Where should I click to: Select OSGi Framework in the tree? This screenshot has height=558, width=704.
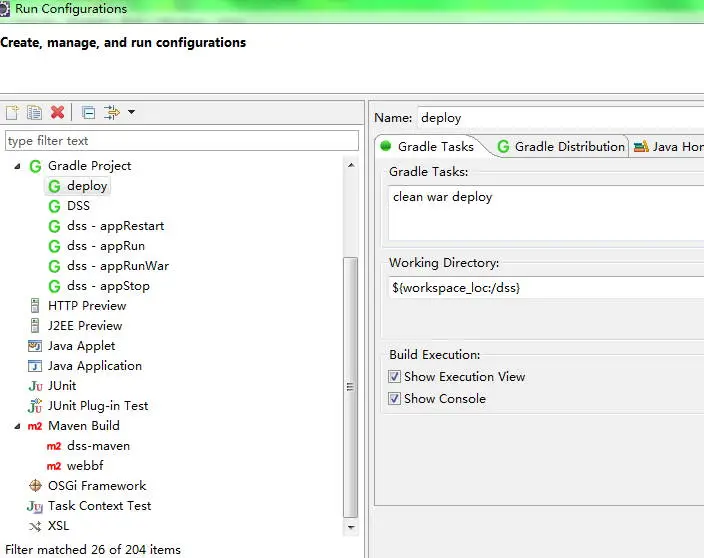click(x=97, y=486)
